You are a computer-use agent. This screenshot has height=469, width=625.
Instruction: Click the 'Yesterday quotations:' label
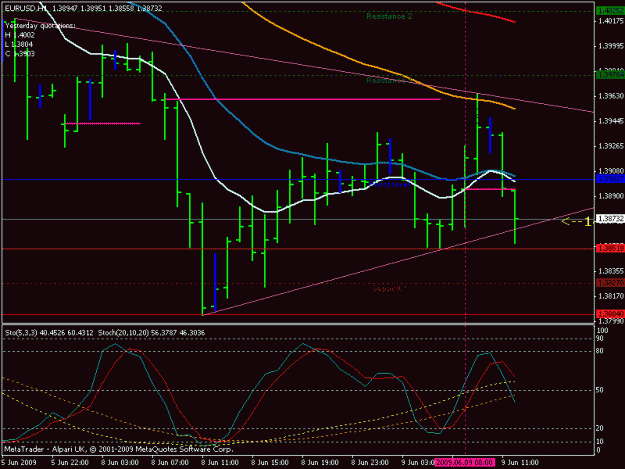pyautogui.click(x=40, y=26)
